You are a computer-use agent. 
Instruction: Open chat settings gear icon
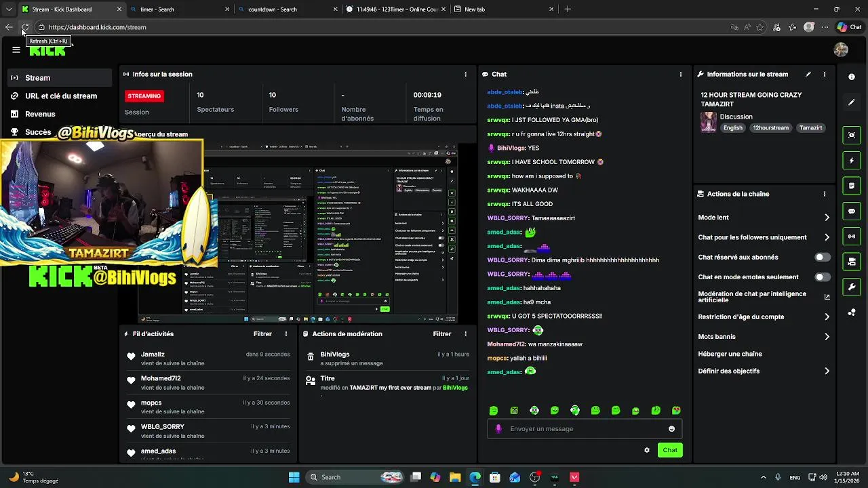coord(647,450)
